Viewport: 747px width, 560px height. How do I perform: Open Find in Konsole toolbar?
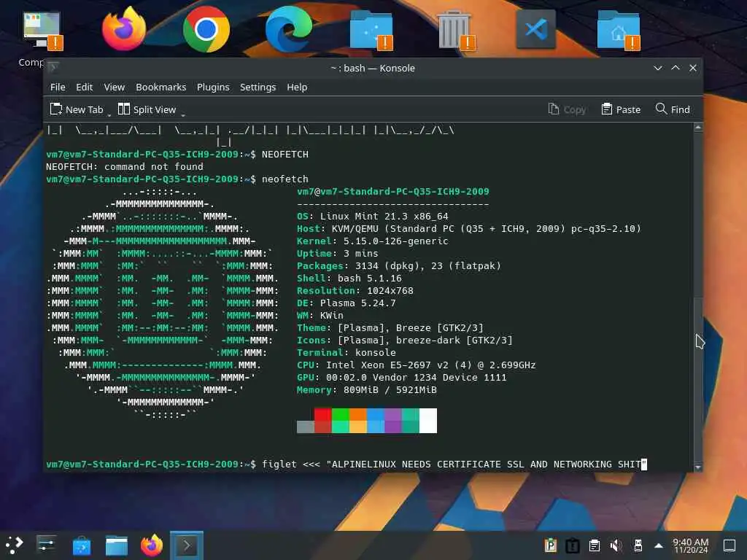(673, 109)
